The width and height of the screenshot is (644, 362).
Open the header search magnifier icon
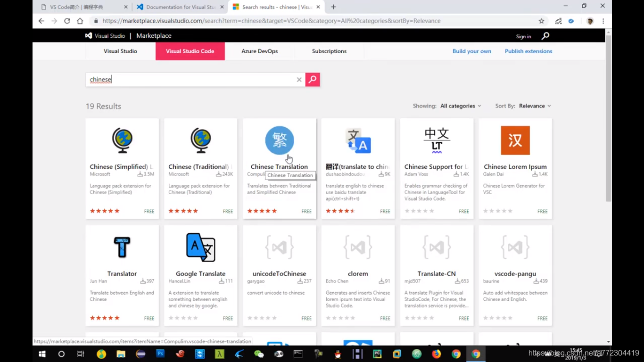(545, 36)
